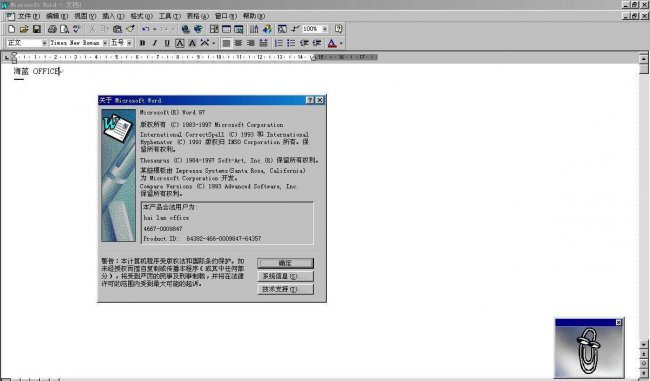Open Tables and Borders toolbar

[214, 29]
